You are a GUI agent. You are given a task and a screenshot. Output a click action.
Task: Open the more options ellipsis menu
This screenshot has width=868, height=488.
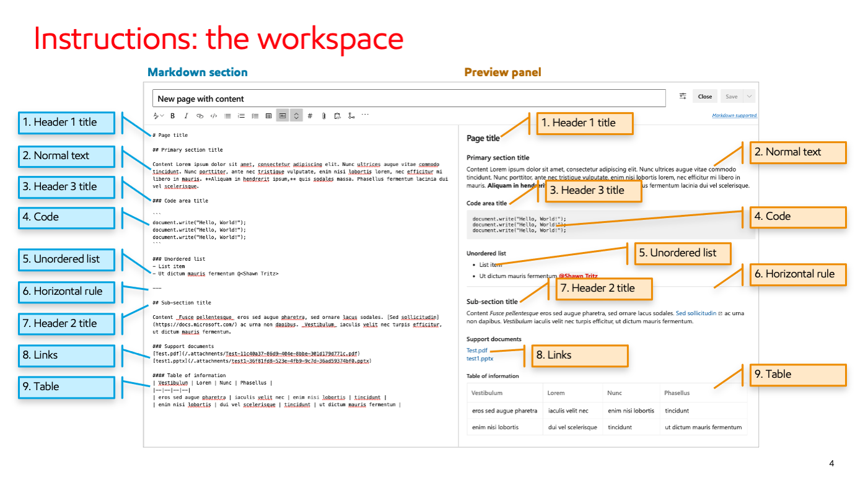(x=365, y=115)
